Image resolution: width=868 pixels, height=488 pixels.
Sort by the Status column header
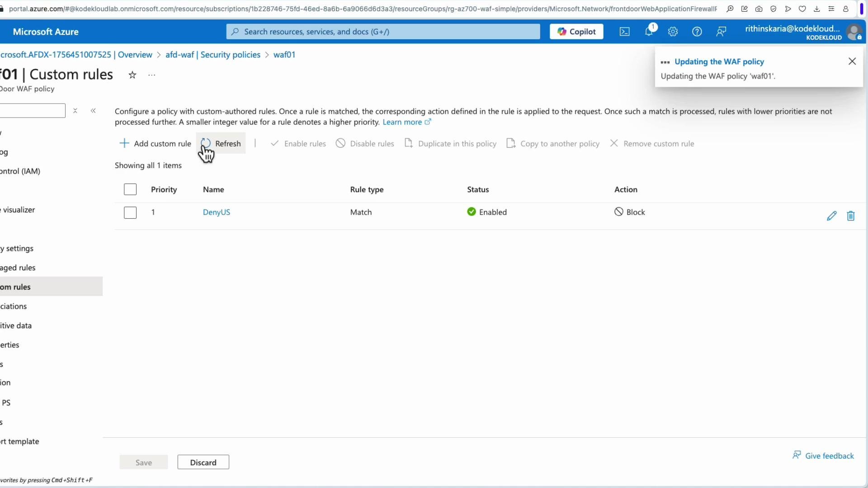click(478, 190)
